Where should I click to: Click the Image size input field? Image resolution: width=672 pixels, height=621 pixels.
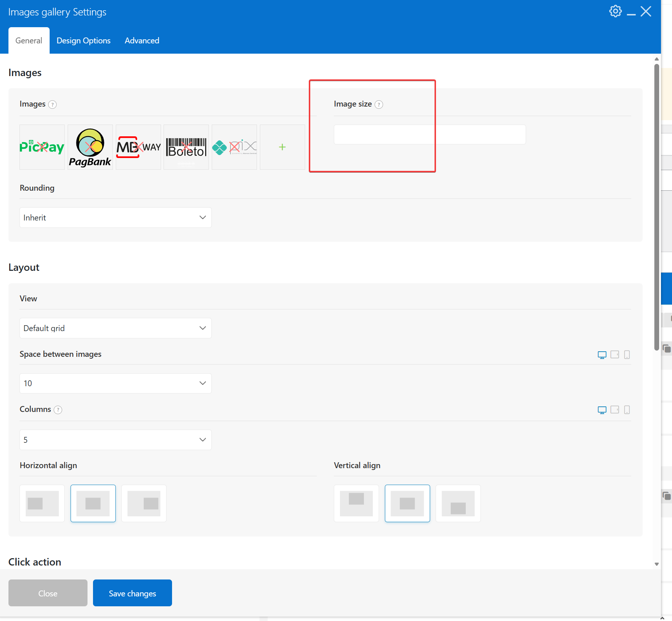[x=430, y=134]
